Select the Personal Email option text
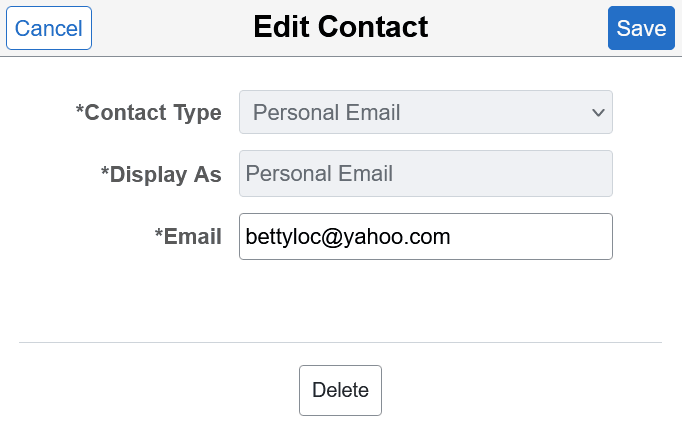Screen dimensions: 682x424 327,112
